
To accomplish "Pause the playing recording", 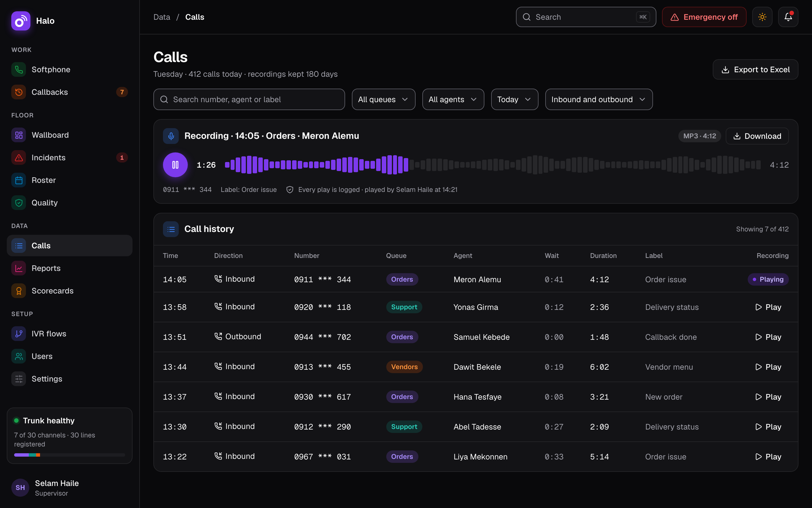I will pyautogui.click(x=175, y=165).
